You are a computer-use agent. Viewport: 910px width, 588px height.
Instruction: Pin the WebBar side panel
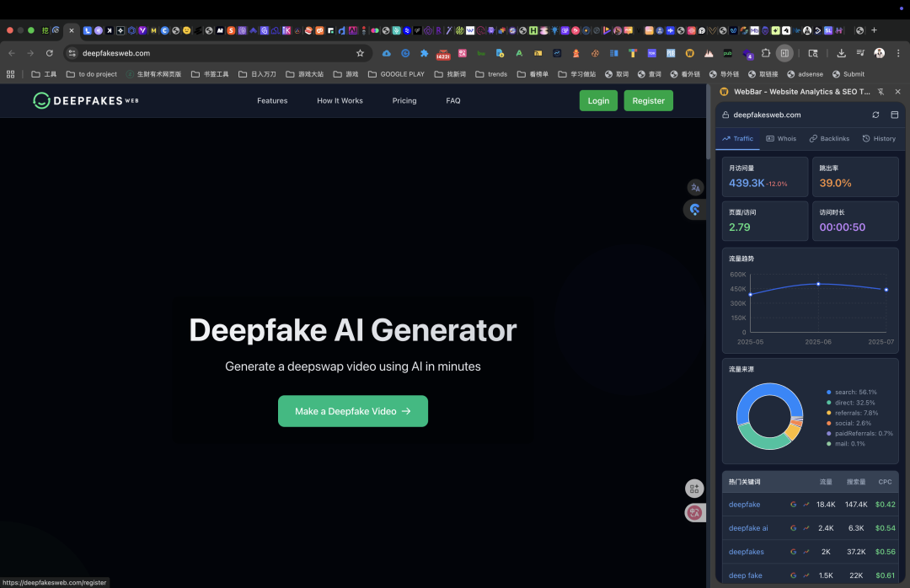pyautogui.click(x=881, y=92)
